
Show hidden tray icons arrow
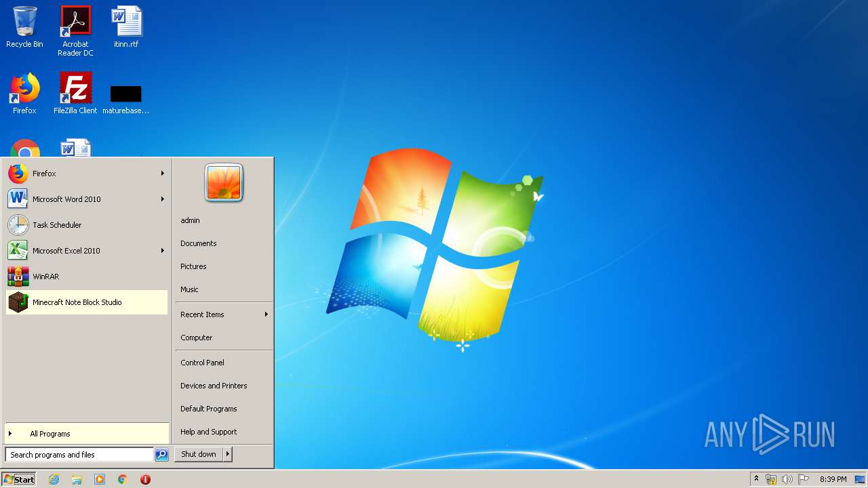coord(756,479)
